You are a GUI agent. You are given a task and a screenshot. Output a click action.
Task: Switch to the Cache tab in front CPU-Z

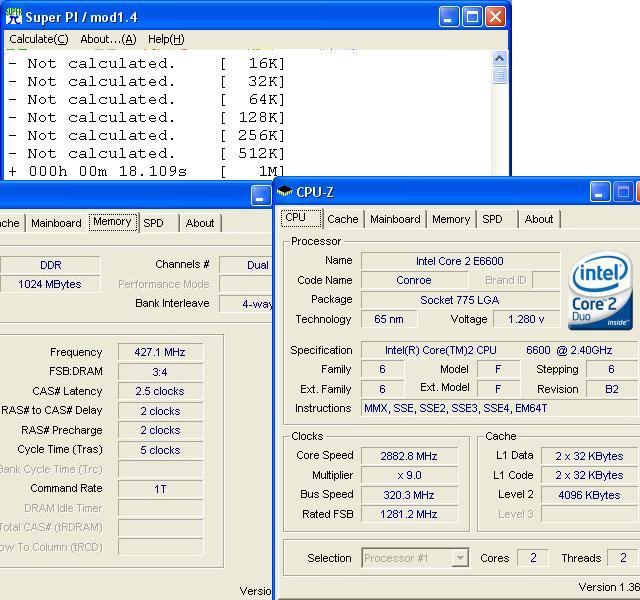pos(343,219)
